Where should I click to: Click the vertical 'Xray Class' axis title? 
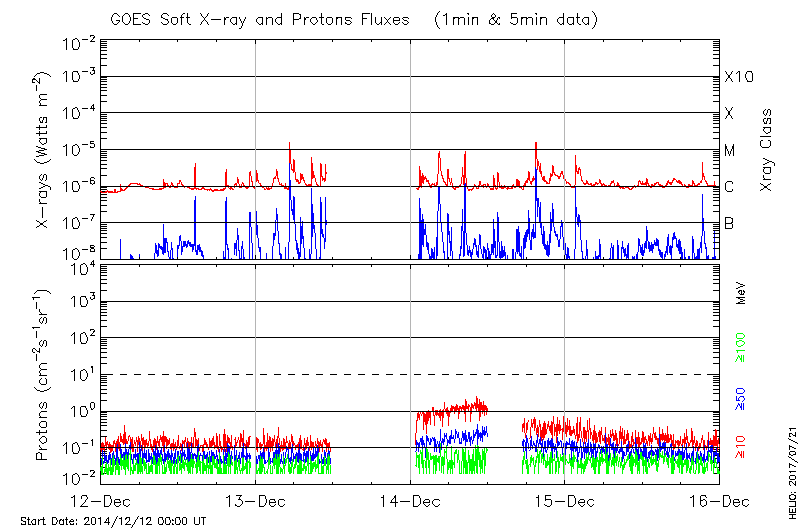pyautogui.click(x=767, y=150)
